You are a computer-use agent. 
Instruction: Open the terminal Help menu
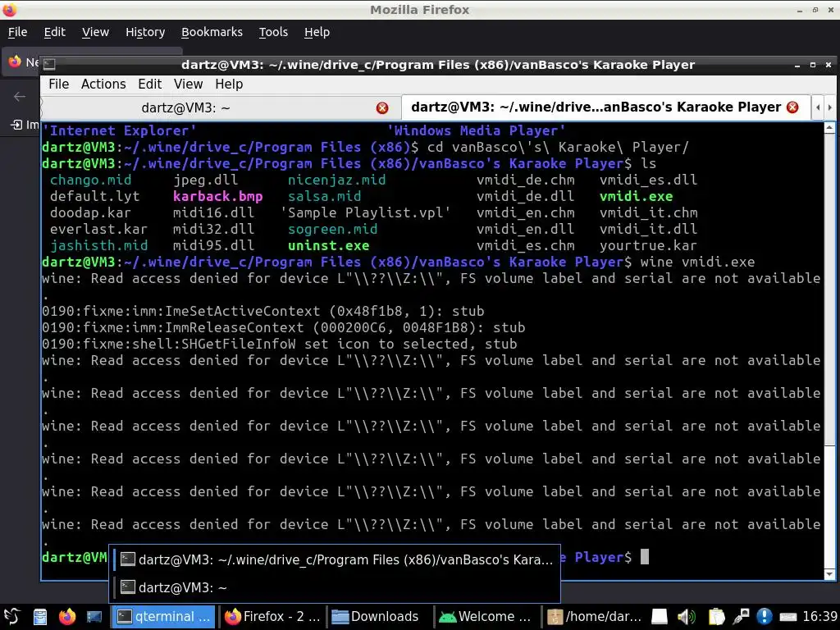pyautogui.click(x=229, y=84)
